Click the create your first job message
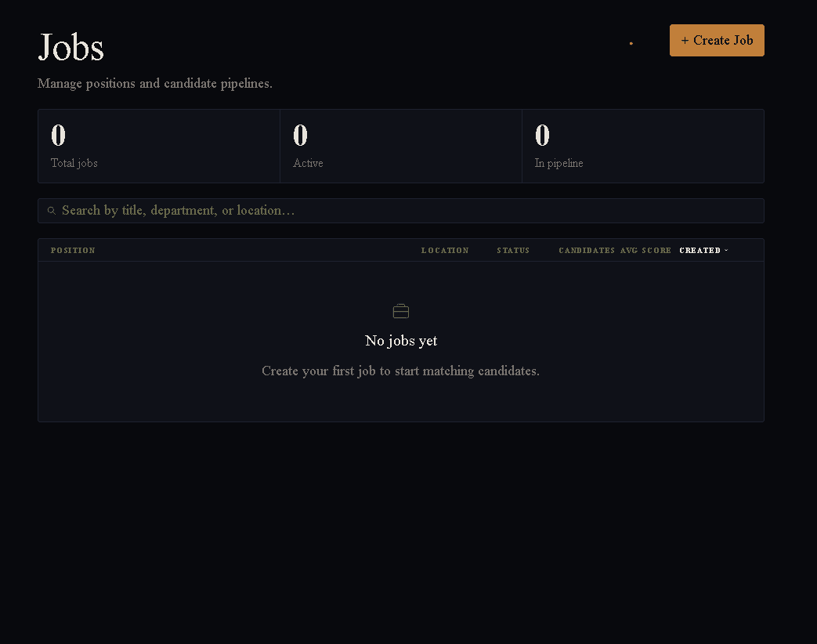The image size is (817, 644). point(401,371)
